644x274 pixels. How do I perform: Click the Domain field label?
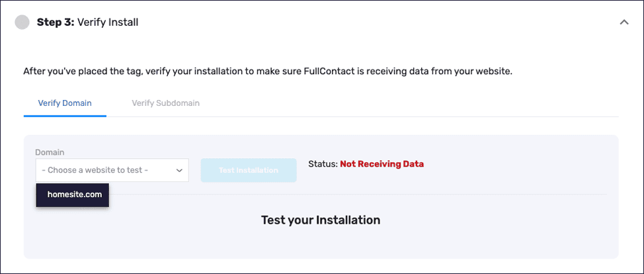[x=50, y=152]
